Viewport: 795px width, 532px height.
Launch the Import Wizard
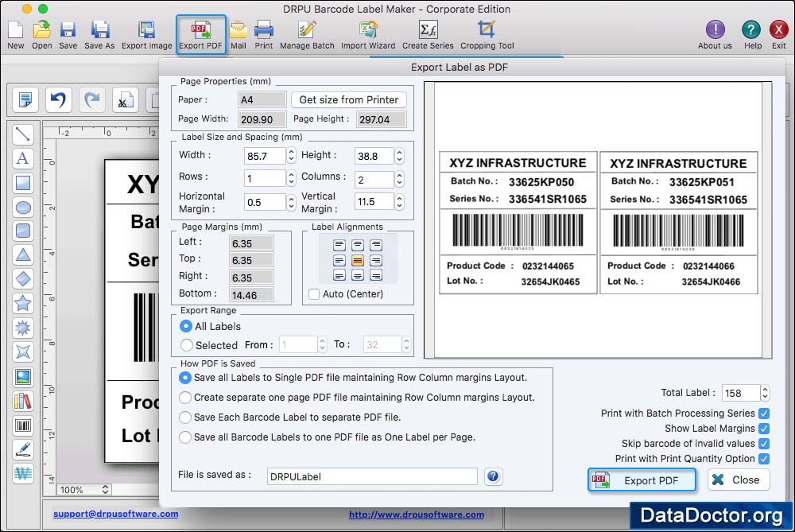[368, 35]
